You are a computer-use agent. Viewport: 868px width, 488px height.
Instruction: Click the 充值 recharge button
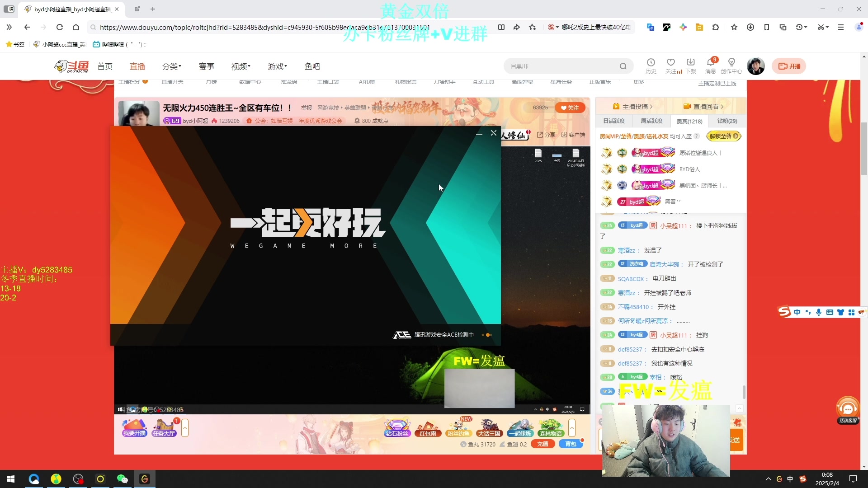tap(542, 444)
